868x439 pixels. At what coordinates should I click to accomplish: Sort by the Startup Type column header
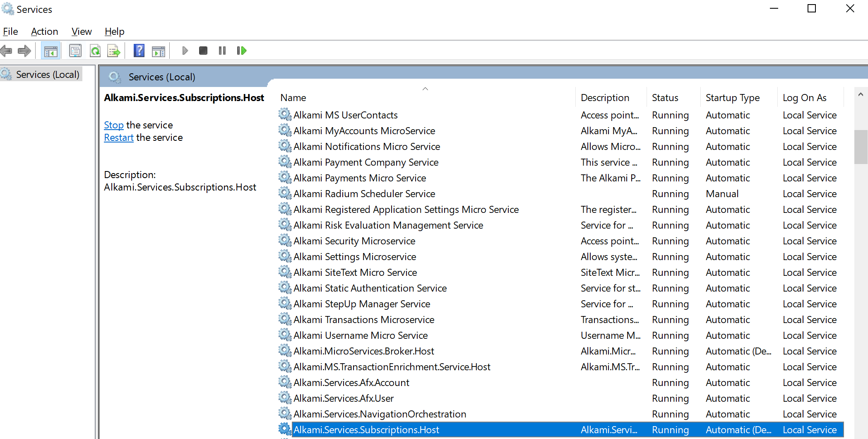pyautogui.click(x=739, y=98)
